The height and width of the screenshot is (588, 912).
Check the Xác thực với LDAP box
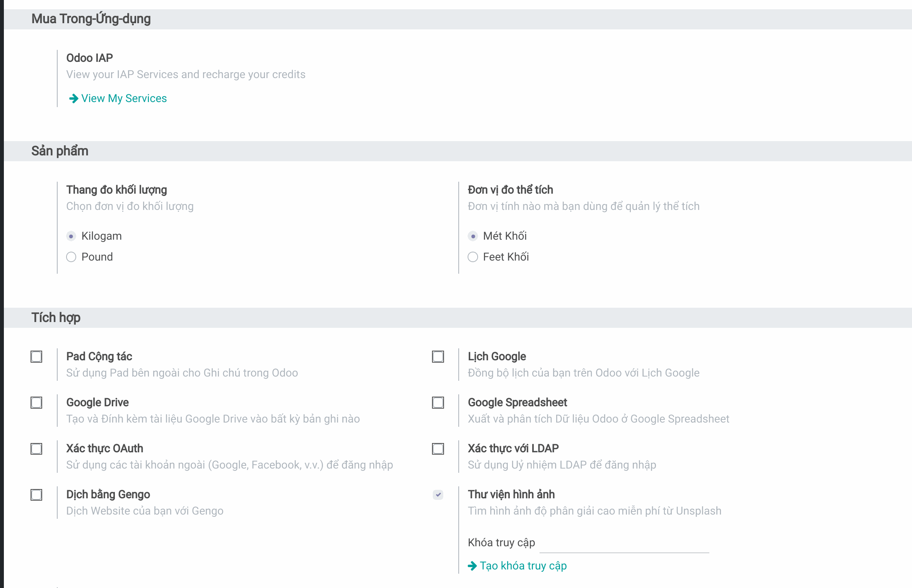point(438,448)
